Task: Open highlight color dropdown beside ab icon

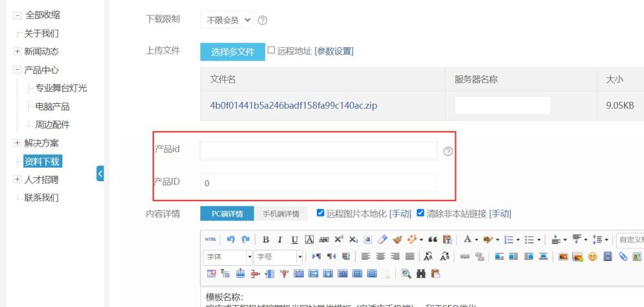Action: (497, 240)
